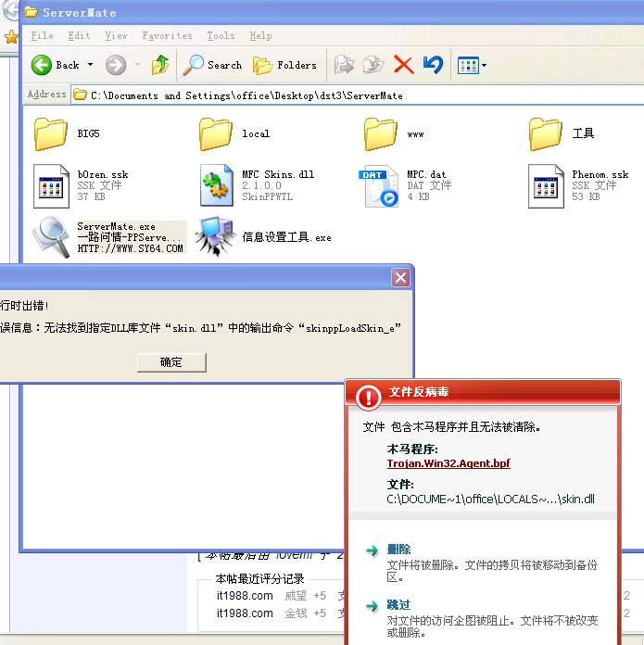Click the b0zen.ssk file name
Viewport: 644px width, 645px height.
point(103,175)
